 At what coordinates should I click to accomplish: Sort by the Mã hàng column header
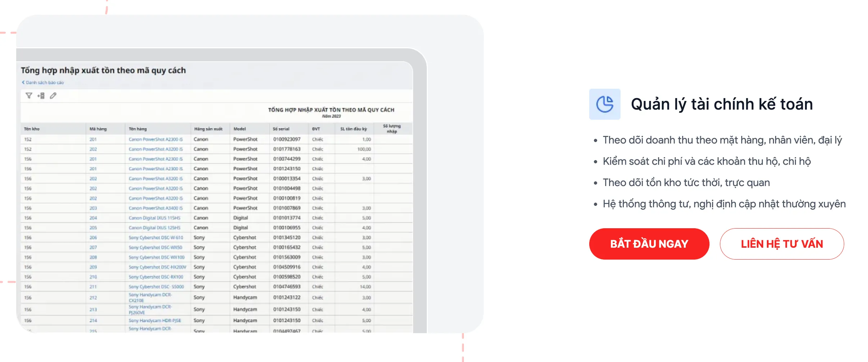98,129
